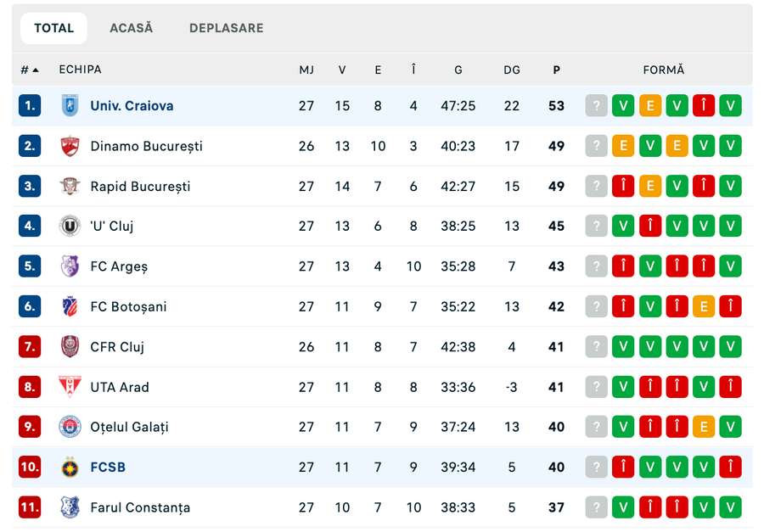Click the Dinamo București club crest

point(70,146)
